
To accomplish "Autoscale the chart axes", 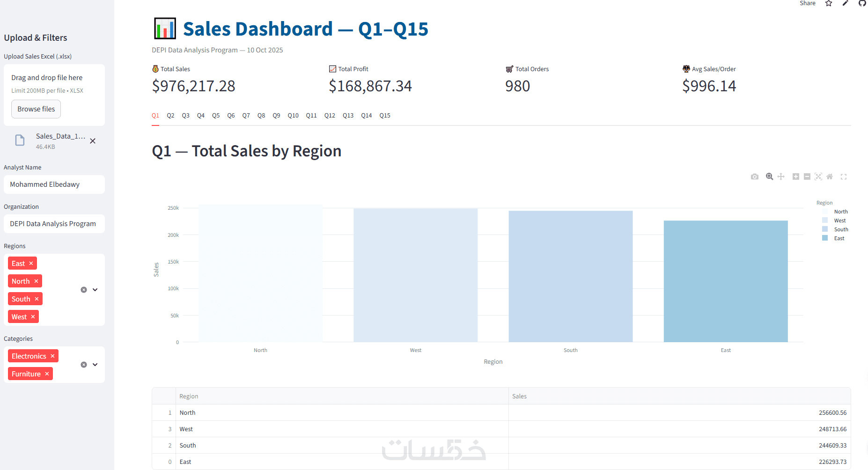I will [x=818, y=177].
